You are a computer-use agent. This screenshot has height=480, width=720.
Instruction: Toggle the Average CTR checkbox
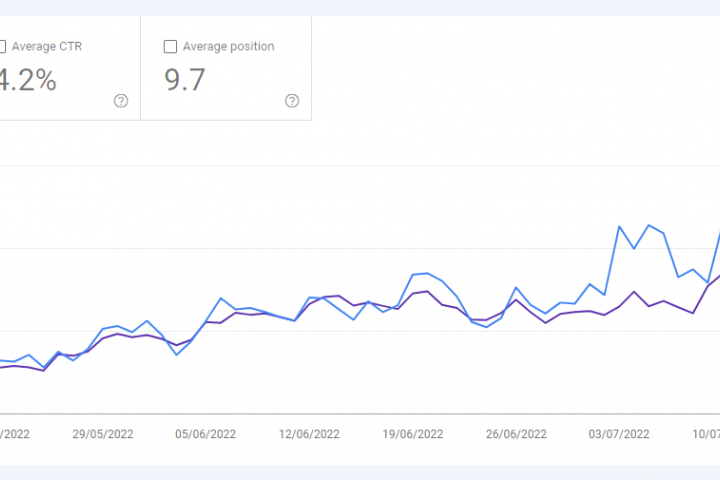tap(2, 46)
